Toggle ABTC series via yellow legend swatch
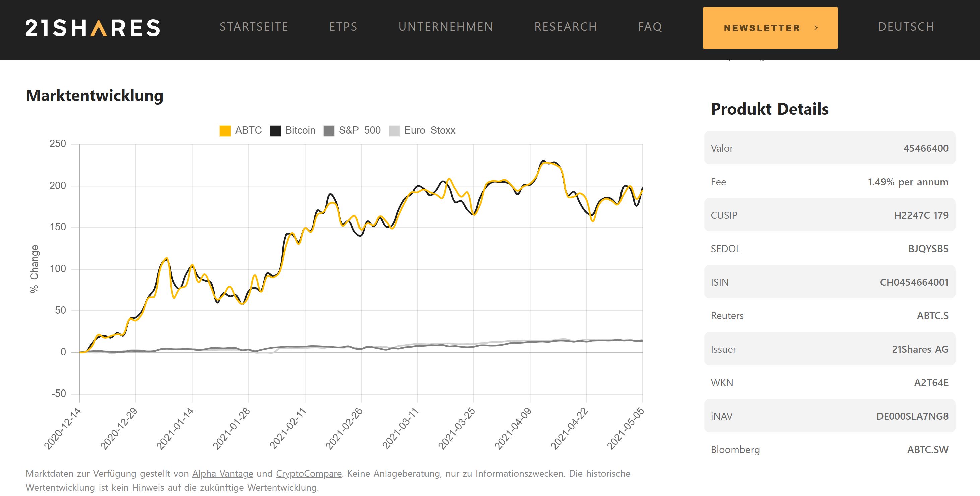This screenshot has height=496, width=980. click(225, 131)
